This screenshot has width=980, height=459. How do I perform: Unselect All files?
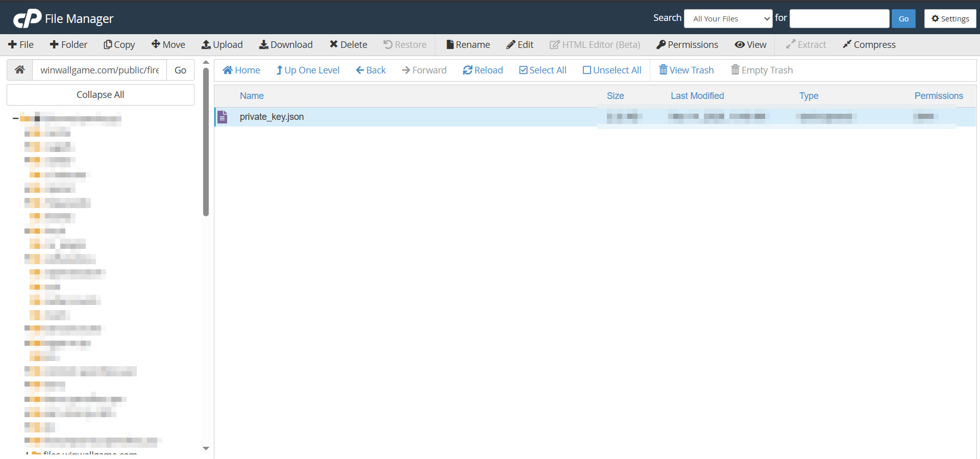pos(611,70)
